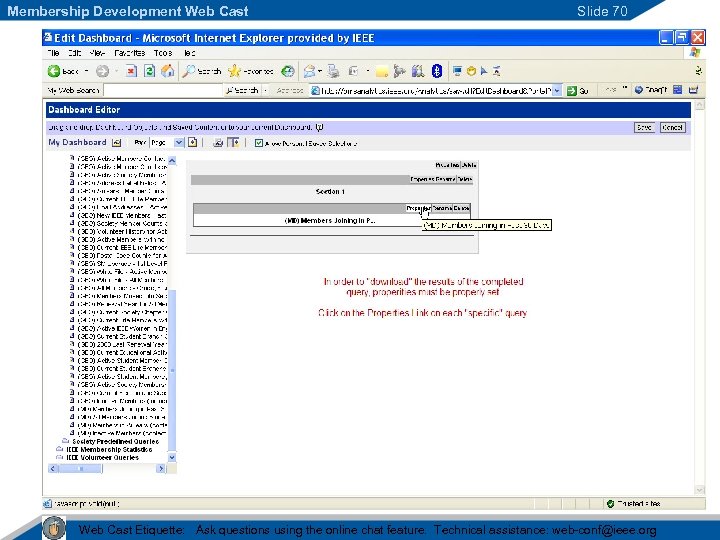The height and width of the screenshot is (540, 720).
Task: Open the File menu
Action: (53, 53)
